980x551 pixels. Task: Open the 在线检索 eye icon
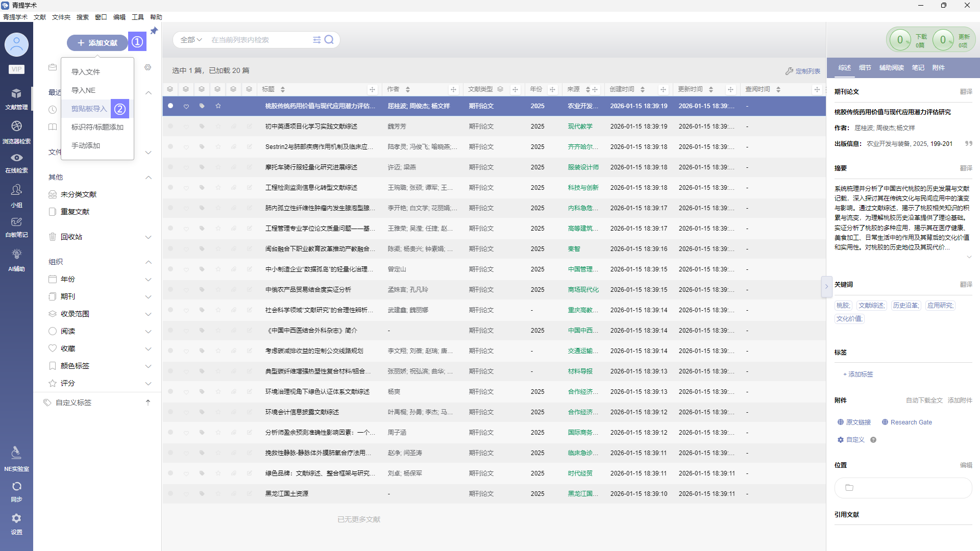coord(16,158)
